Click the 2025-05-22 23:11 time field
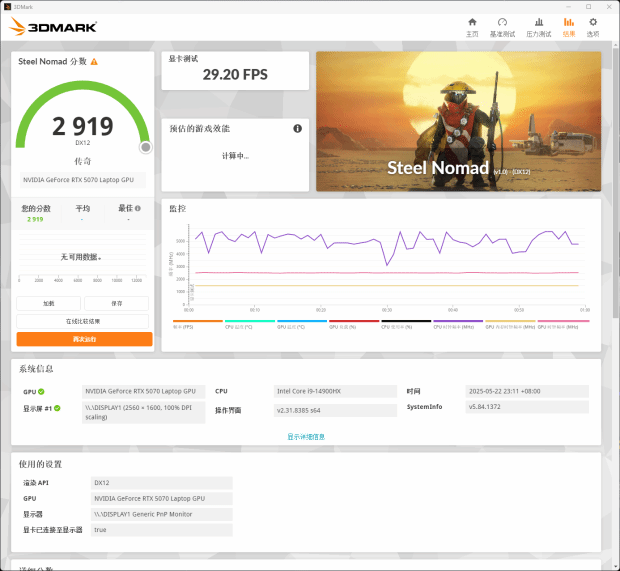620x571 pixels. [527, 391]
